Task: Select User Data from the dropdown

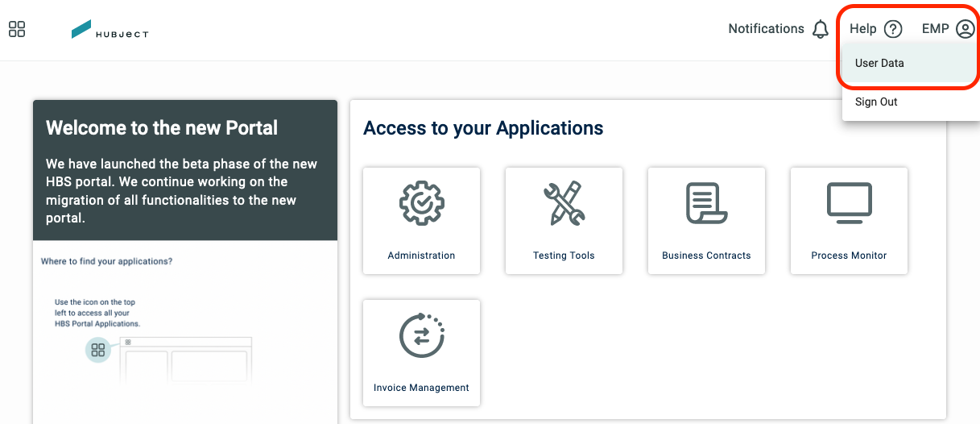Action: pos(911,63)
